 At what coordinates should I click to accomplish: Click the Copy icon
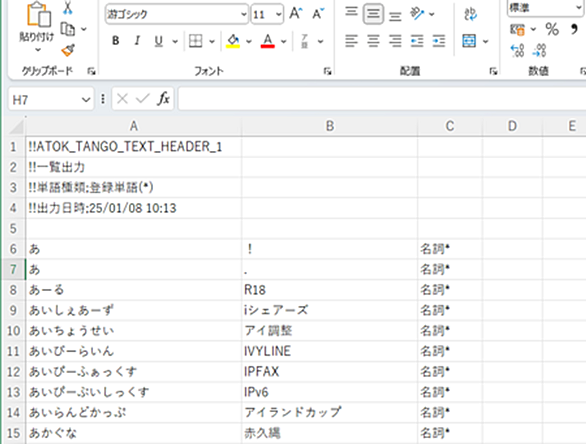pos(68,29)
